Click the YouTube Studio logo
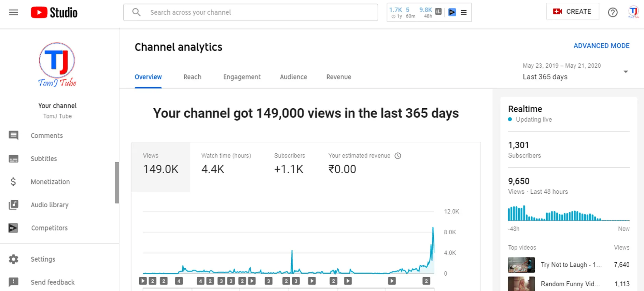Screen dimensions: 644x291 pyautogui.click(x=54, y=13)
